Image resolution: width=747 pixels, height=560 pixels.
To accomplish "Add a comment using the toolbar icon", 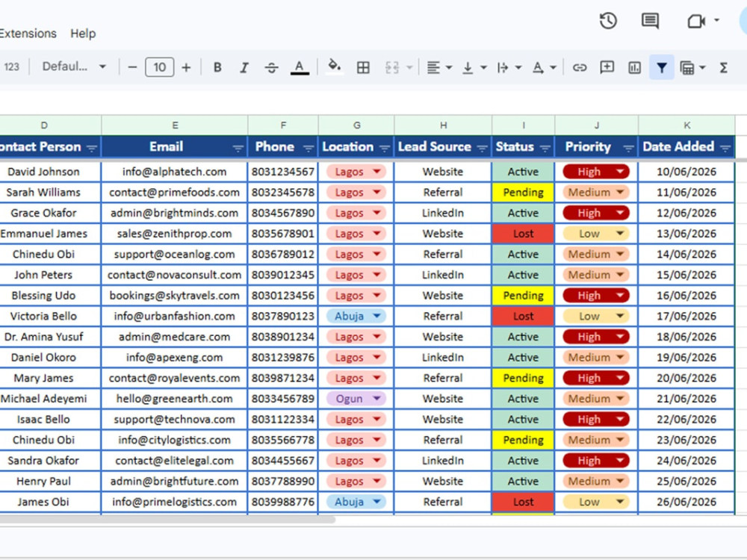I will [x=607, y=68].
